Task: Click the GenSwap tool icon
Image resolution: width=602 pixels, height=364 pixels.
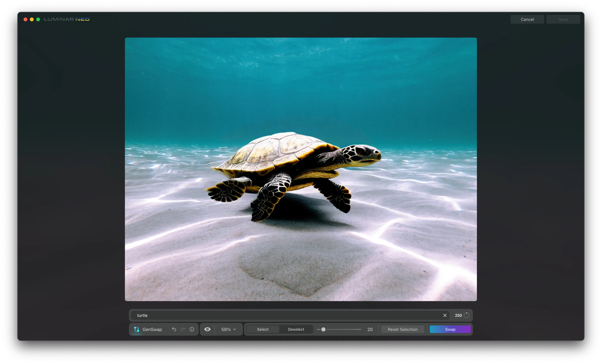Action: (137, 329)
